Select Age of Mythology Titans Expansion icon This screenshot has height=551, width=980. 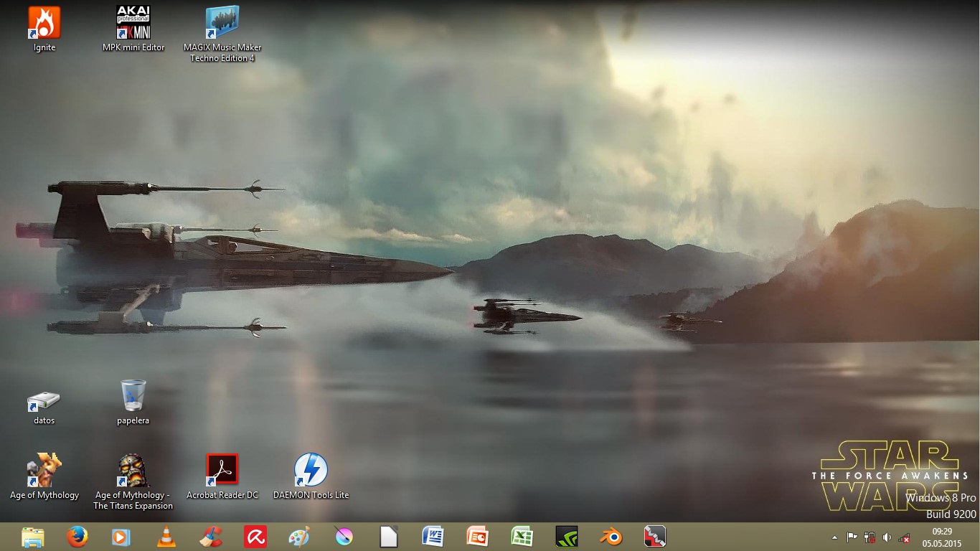(133, 471)
